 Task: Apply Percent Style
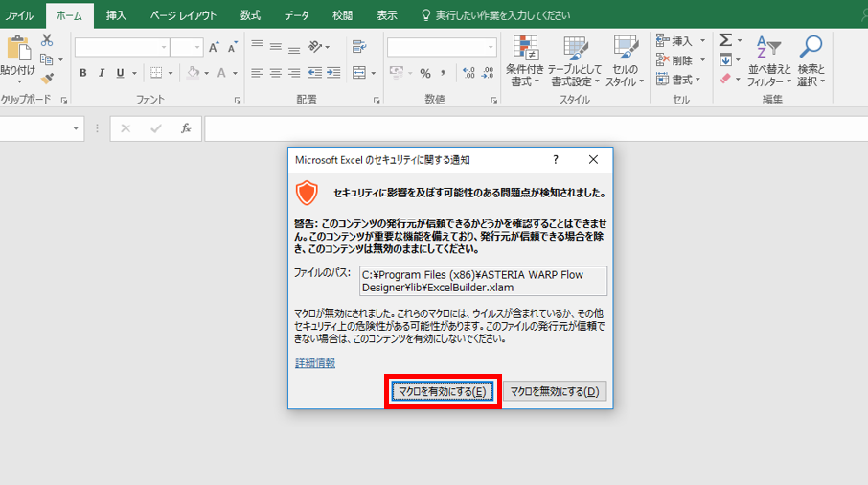click(x=425, y=73)
